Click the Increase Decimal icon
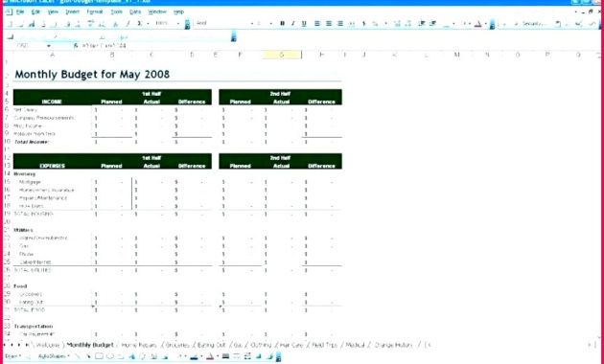Image resolution: width=604 pixels, height=364 pixels. pyautogui.click(x=398, y=24)
